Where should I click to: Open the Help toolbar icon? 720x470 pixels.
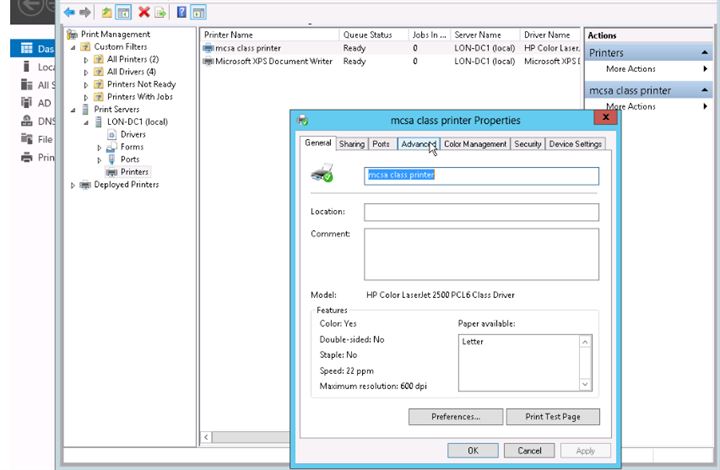181,12
